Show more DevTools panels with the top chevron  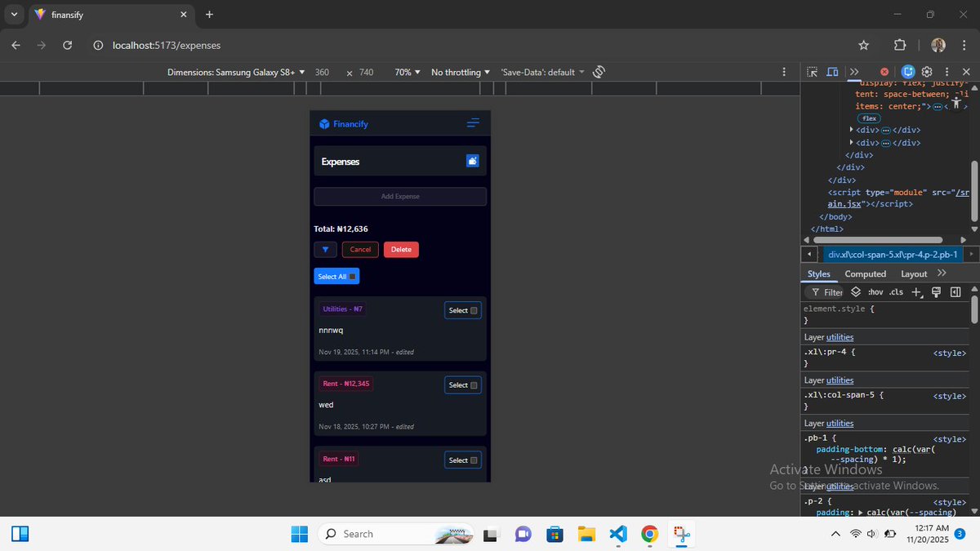coord(854,72)
